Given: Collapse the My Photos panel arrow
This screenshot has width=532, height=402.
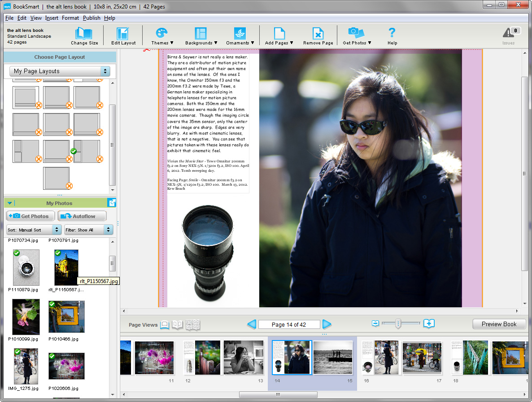Looking at the screenshot, I should [10, 203].
